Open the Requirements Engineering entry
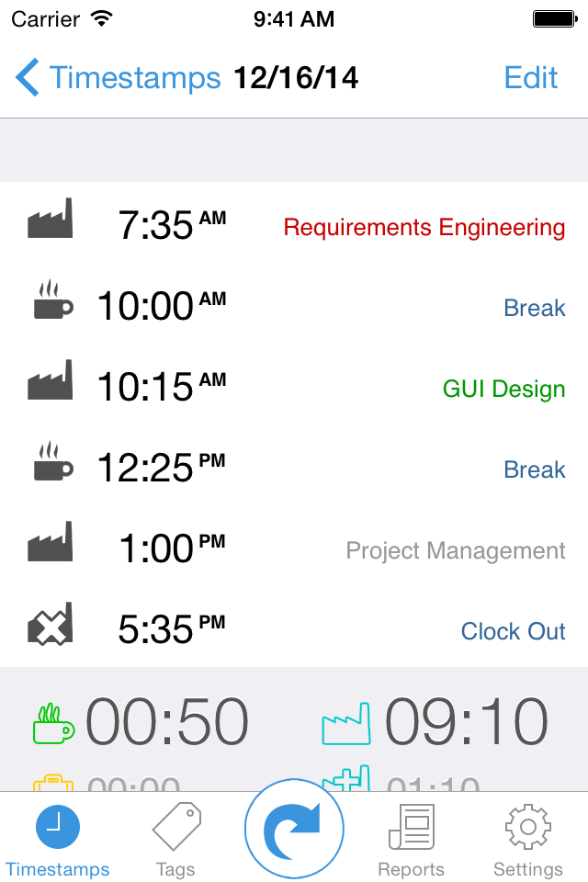 coord(424,227)
